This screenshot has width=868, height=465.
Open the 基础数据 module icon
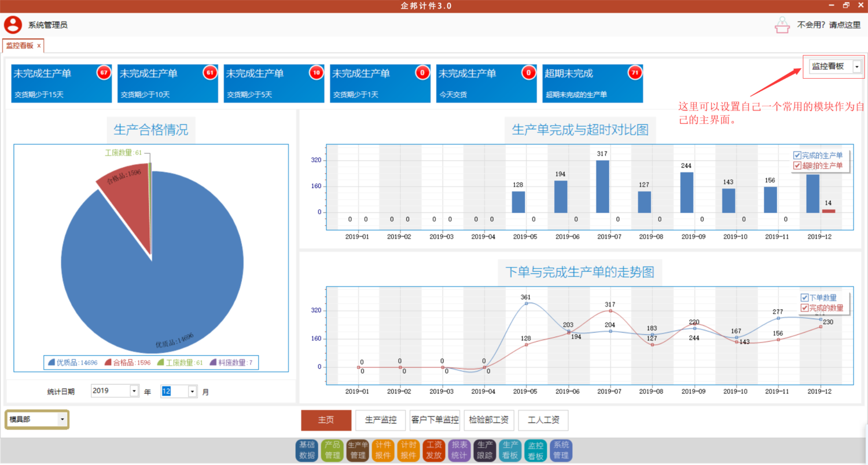coord(307,450)
